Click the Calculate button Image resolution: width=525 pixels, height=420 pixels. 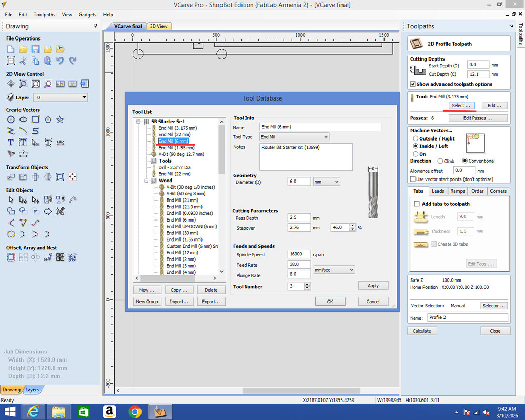[x=422, y=331]
